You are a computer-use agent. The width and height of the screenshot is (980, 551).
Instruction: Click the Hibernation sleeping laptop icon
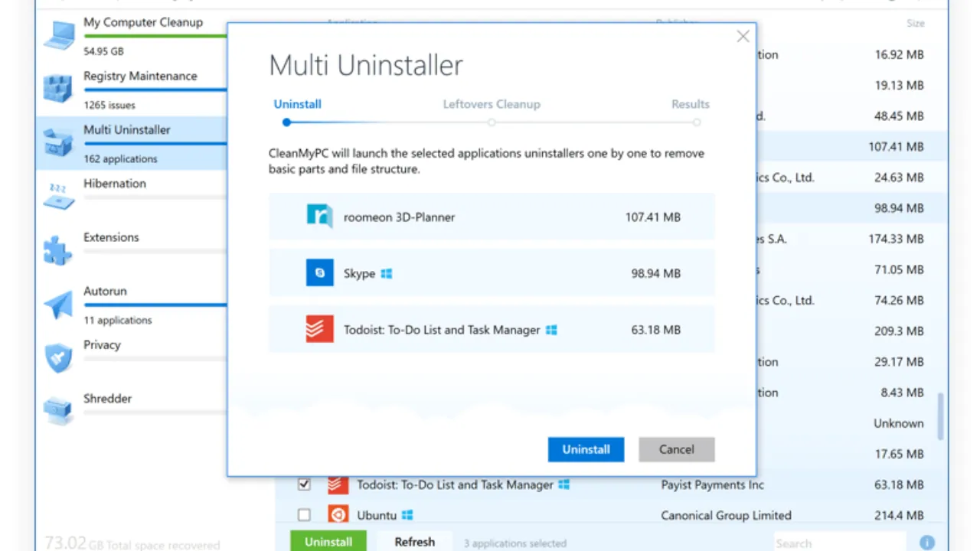[x=59, y=196]
